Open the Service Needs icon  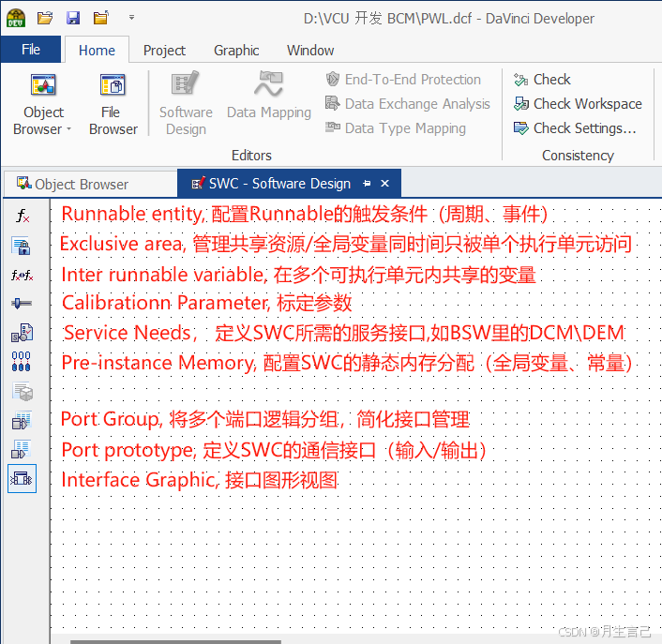[x=22, y=333]
